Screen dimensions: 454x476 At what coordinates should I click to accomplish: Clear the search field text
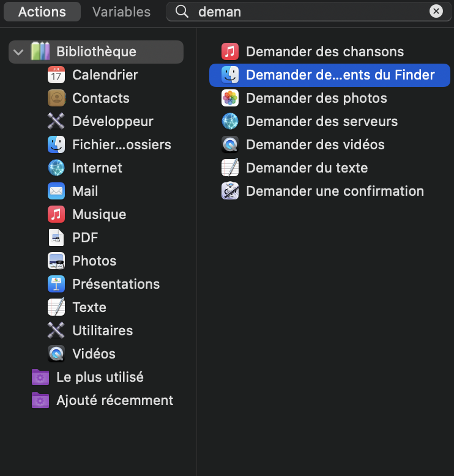tap(436, 11)
